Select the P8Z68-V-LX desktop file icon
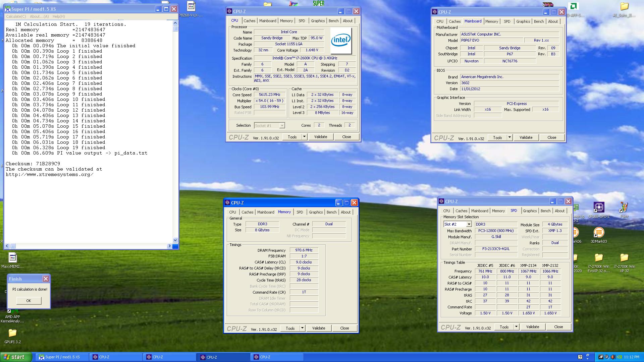 [x=191, y=9]
